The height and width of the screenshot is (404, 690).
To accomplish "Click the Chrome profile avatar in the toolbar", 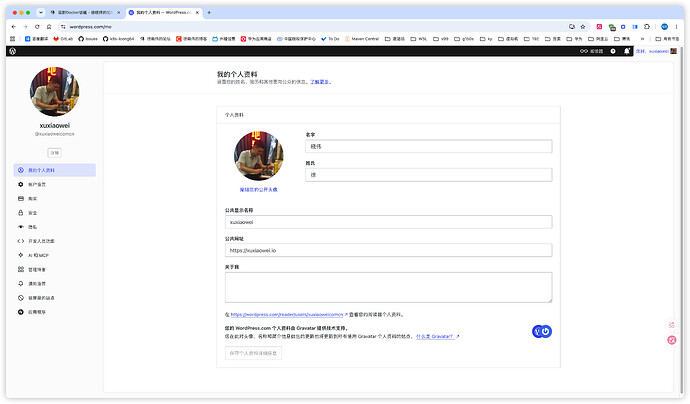I will click(x=664, y=27).
